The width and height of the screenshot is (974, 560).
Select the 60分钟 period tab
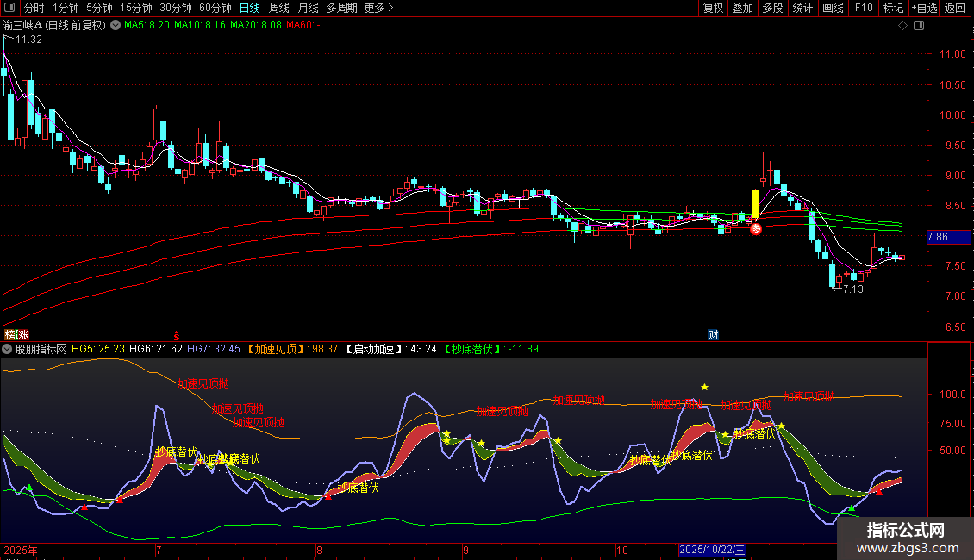click(x=215, y=8)
